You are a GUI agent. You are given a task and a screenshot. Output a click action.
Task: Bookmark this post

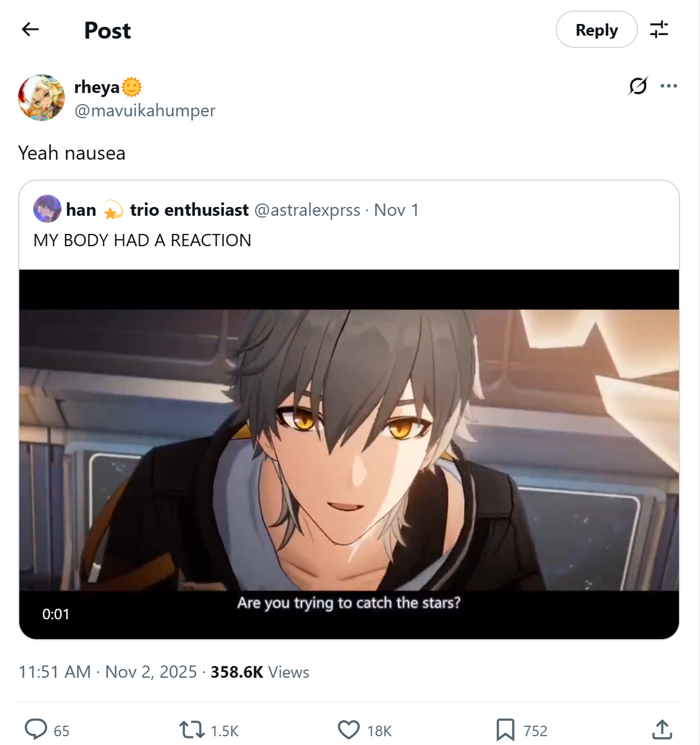pos(505,730)
